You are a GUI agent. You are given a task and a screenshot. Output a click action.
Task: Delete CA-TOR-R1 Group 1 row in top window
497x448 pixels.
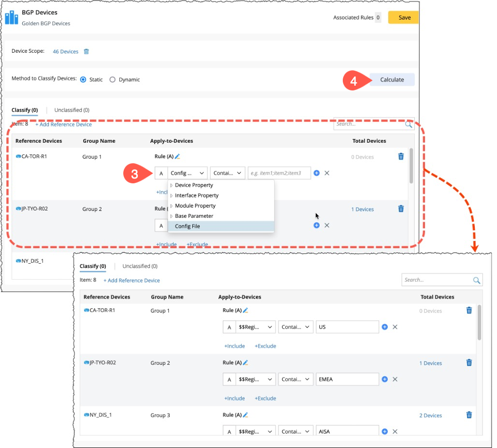[401, 156]
